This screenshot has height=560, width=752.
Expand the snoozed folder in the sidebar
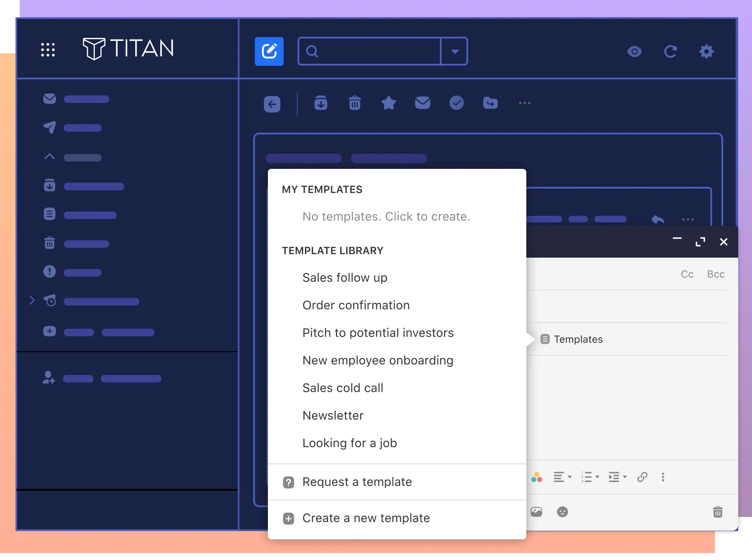[32, 301]
